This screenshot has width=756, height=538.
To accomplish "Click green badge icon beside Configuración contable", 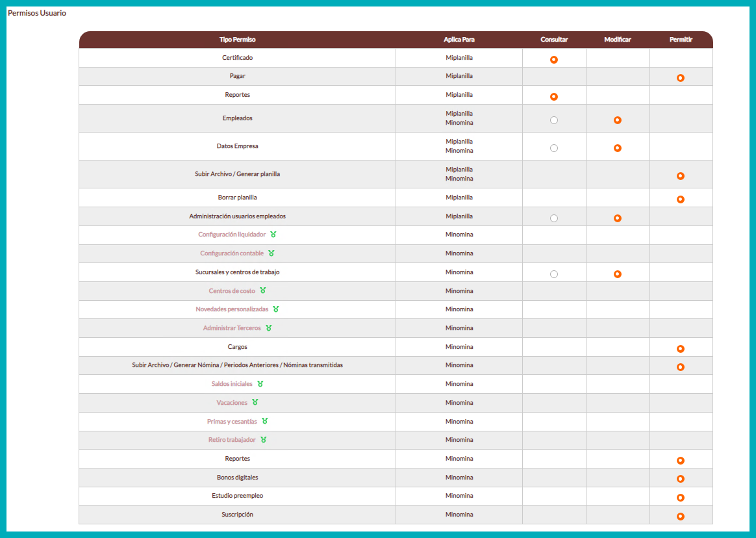I will click(x=271, y=253).
